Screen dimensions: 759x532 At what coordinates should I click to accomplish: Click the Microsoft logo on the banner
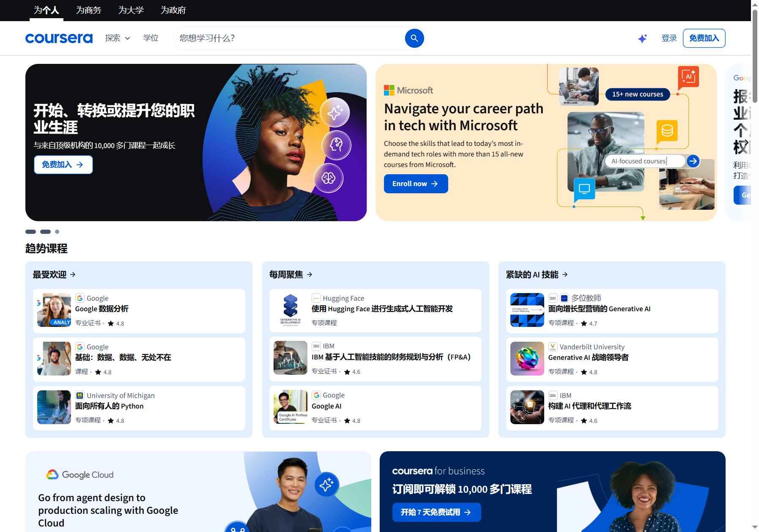tap(408, 90)
